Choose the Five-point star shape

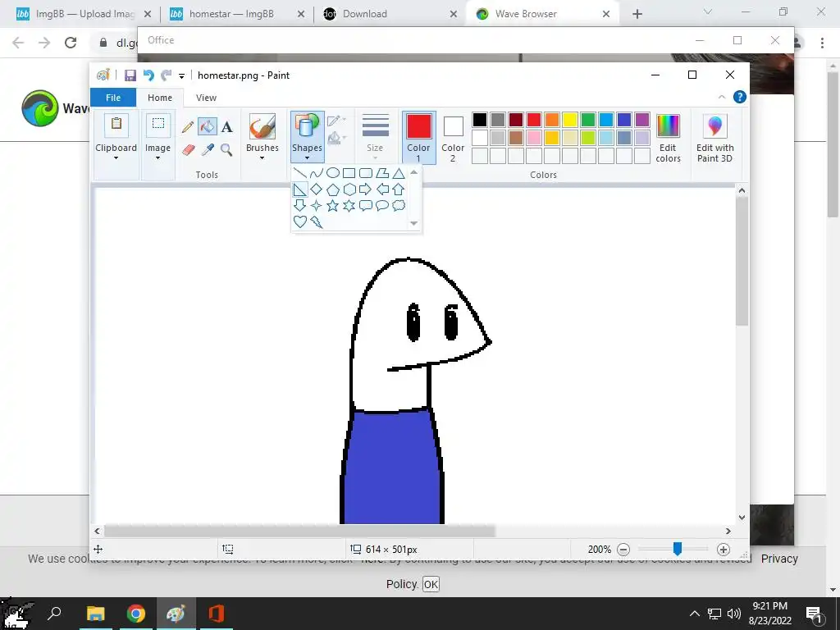click(333, 205)
